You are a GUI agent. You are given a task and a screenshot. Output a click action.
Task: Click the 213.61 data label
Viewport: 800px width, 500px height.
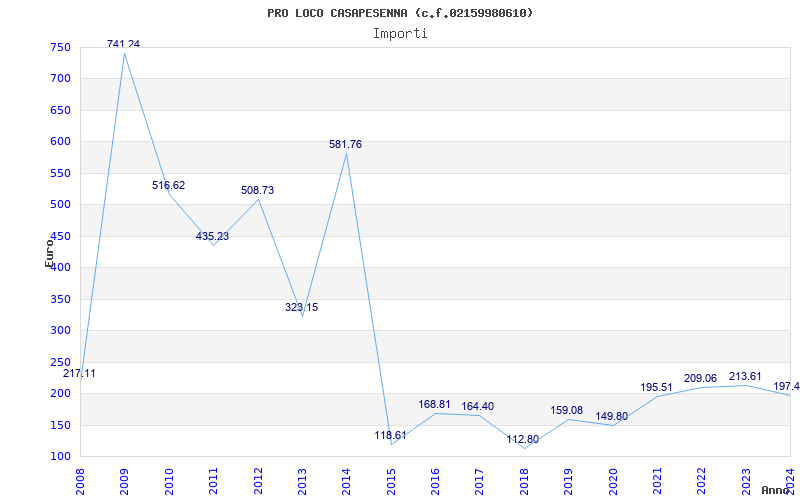click(745, 377)
